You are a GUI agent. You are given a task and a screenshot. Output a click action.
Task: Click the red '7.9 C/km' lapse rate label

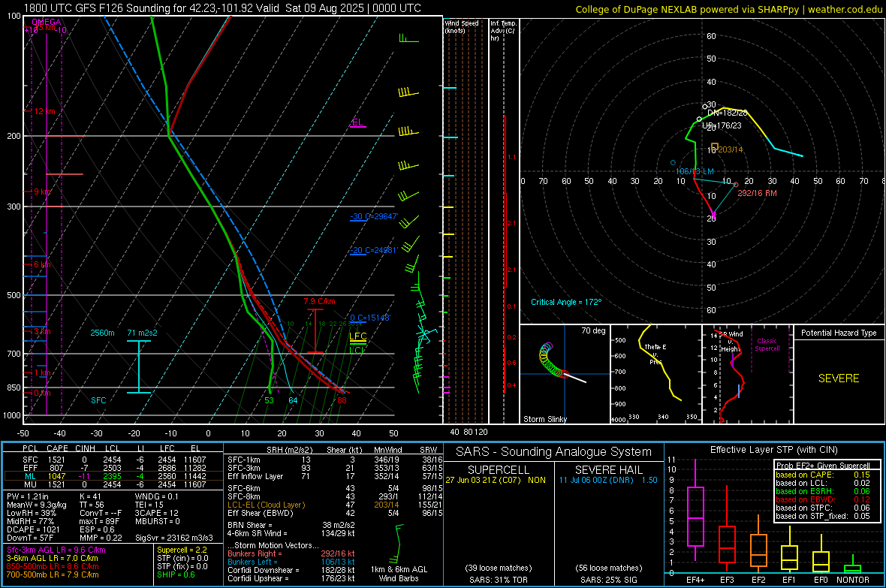coord(319,301)
